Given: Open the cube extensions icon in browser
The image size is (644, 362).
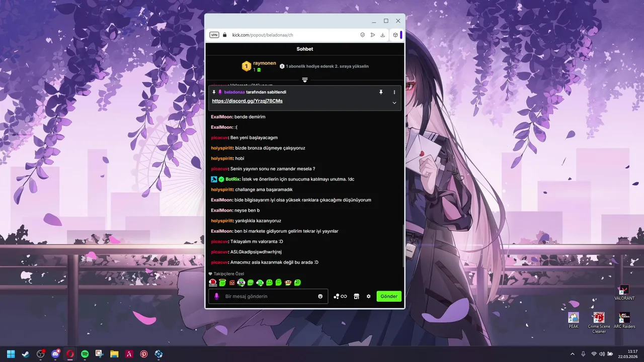Looking at the screenshot, I should 395,35.
